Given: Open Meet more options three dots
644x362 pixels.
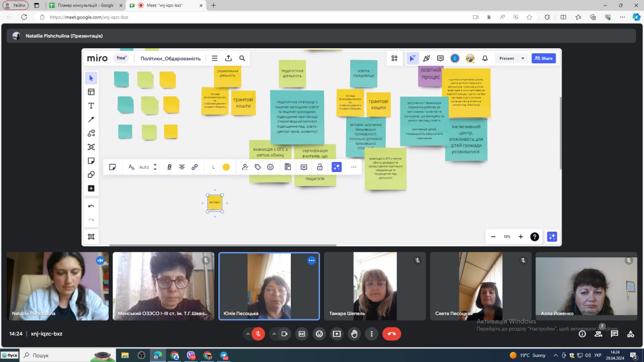Looking at the screenshot, I should [372, 333].
